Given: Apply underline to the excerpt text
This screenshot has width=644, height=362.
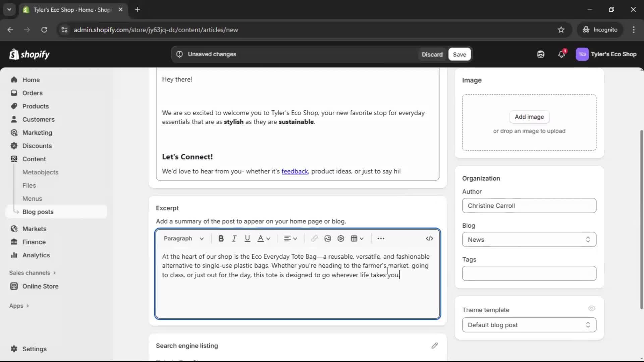Looking at the screenshot, I should click(x=248, y=238).
